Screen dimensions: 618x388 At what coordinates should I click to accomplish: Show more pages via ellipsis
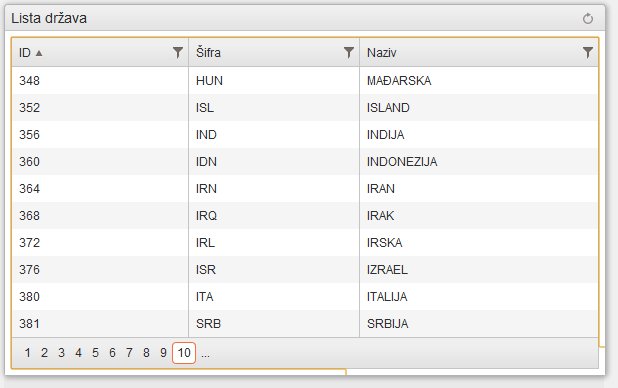pyautogui.click(x=205, y=353)
